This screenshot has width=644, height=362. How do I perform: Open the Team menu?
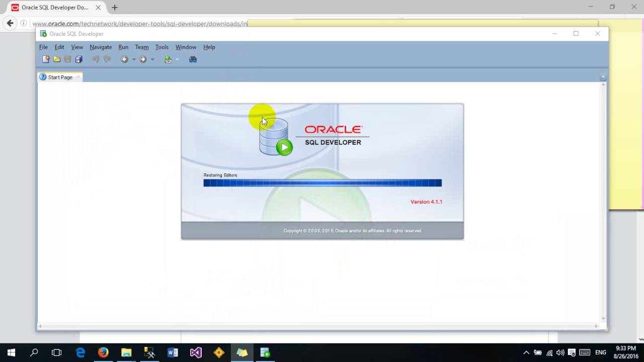142,47
